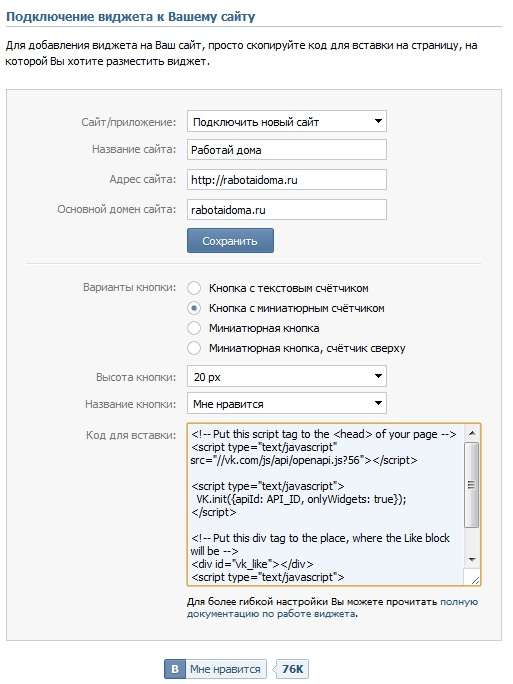The width and height of the screenshot is (513, 684).
Task: Expand the Высота кнопки dropdown
Action: (287, 376)
